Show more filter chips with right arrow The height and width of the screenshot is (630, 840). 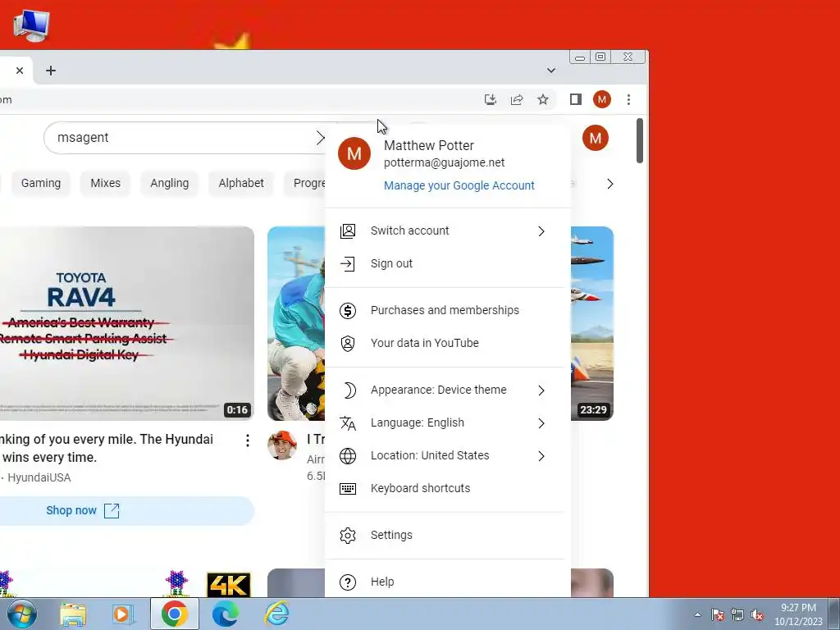(x=609, y=184)
